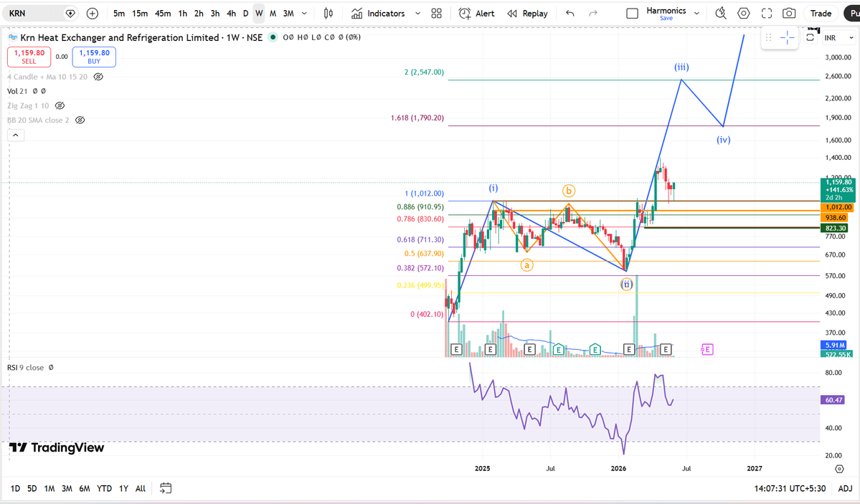
Task: Select the blue crosshair cursor tool
Action: coord(787,37)
